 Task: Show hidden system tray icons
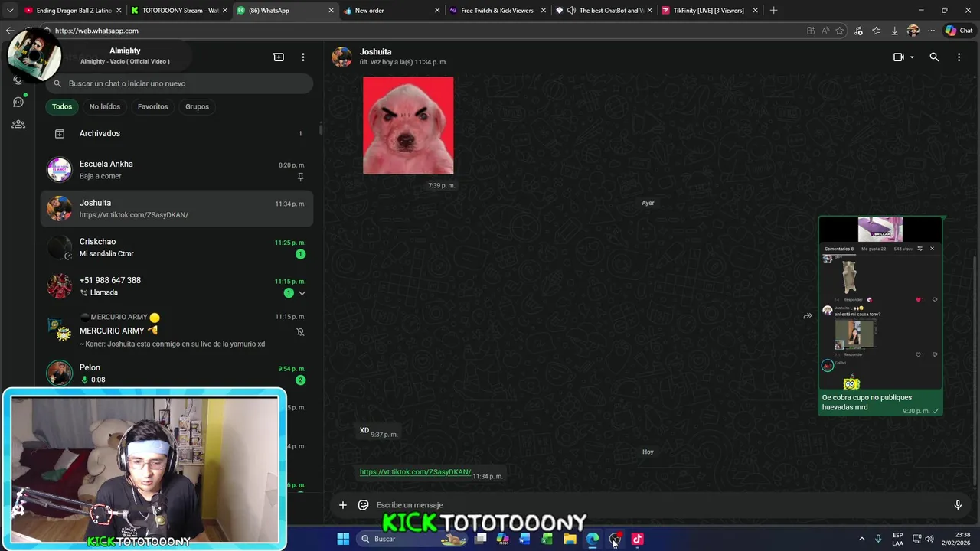[x=861, y=539]
